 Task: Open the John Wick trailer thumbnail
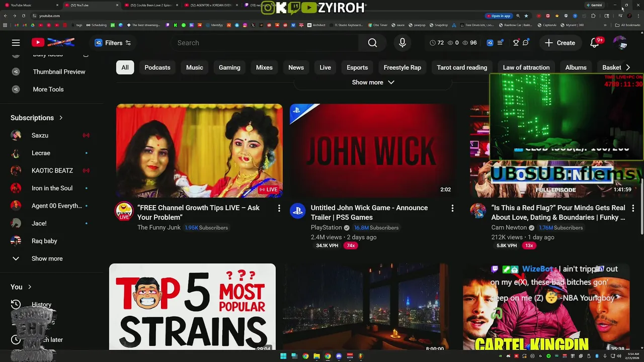click(x=373, y=151)
